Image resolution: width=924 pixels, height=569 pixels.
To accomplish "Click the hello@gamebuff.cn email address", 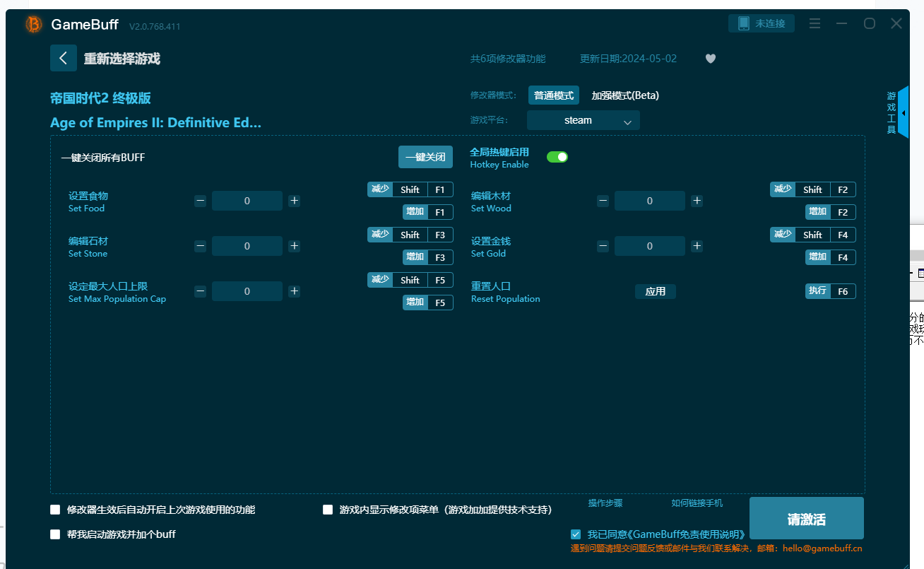I will click(822, 549).
